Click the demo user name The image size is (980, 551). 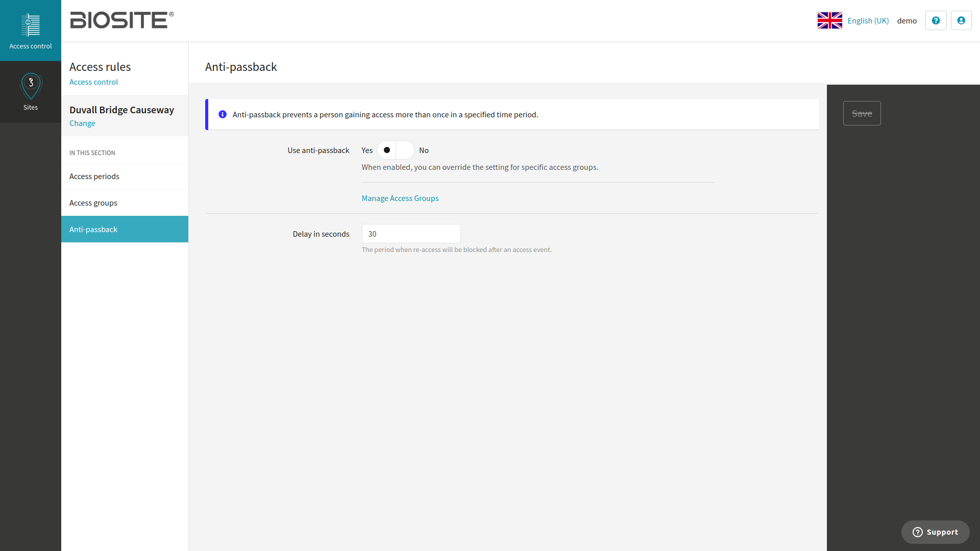tap(907, 21)
